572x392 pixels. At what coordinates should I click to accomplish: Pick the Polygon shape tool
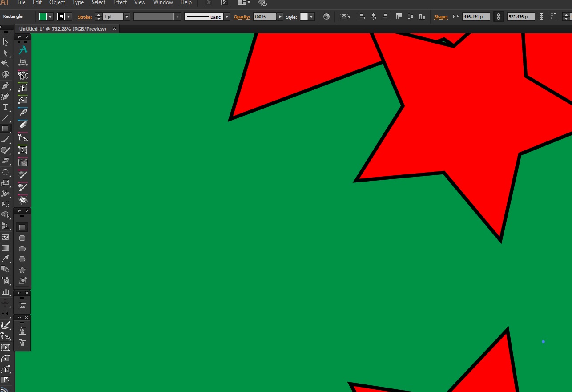click(x=22, y=259)
